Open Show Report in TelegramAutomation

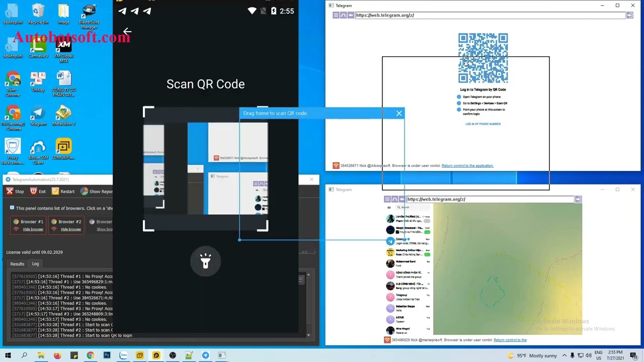click(x=97, y=191)
